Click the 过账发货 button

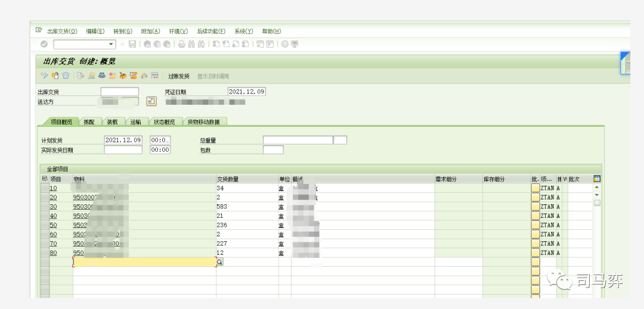tap(179, 76)
